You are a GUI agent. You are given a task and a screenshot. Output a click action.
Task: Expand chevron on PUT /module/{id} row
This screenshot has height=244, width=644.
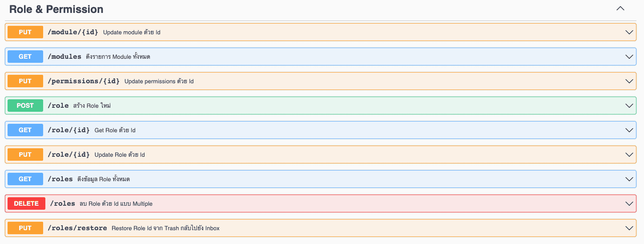[x=629, y=32]
